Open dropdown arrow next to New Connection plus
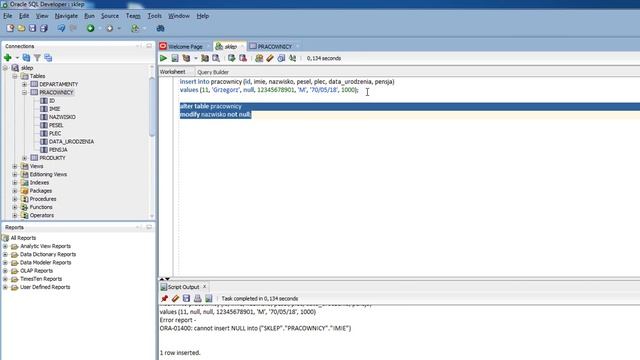 pyautogui.click(x=17, y=58)
